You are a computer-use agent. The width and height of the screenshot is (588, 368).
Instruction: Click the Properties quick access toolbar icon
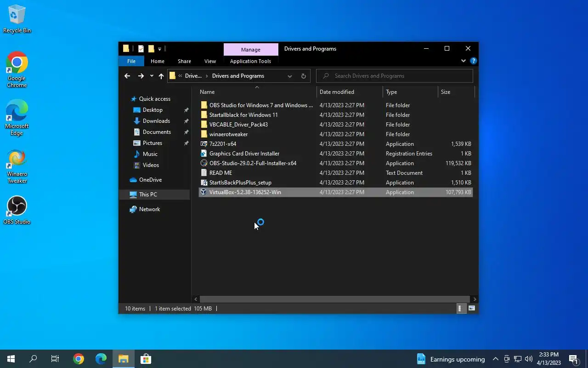pyautogui.click(x=141, y=49)
